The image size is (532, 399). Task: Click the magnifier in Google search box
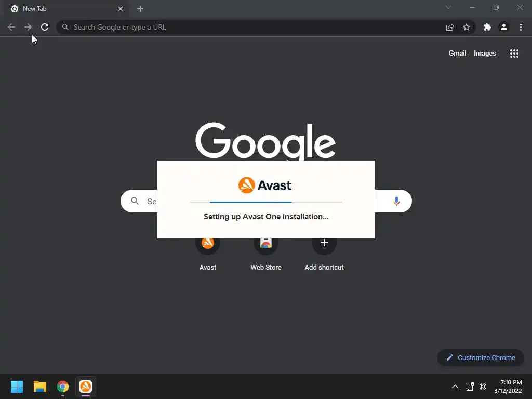pyautogui.click(x=135, y=201)
